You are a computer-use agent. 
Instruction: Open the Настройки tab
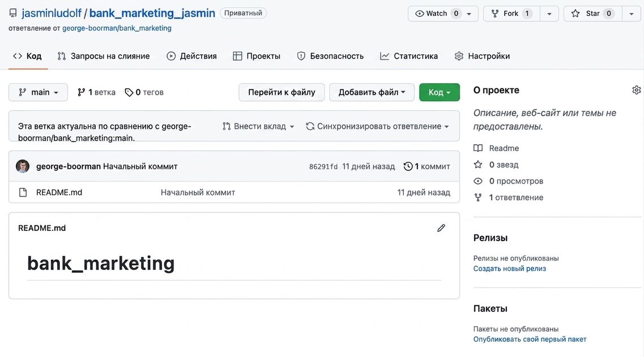click(x=482, y=56)
